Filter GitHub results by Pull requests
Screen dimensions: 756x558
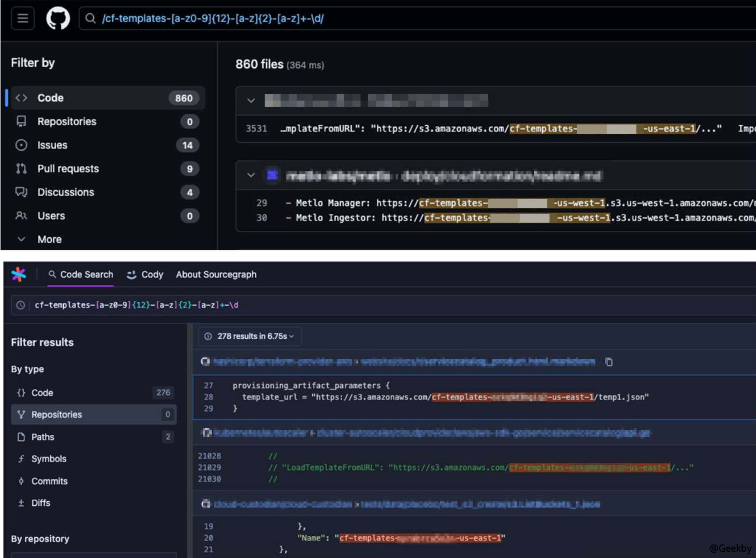(68, 169)
